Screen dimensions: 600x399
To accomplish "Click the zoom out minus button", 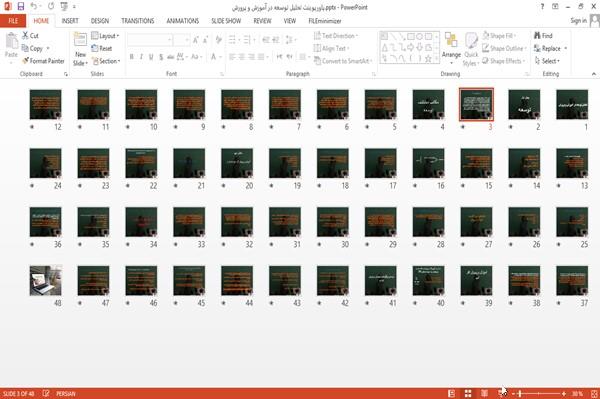I will [514, 393].
